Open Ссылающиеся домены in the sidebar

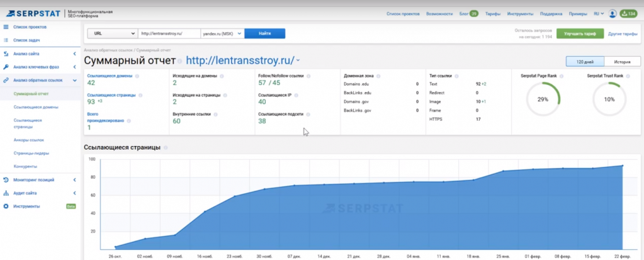[x=36, y=107]
